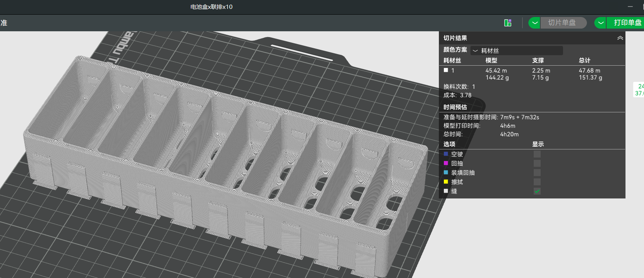Click the 电池盒x联排x10 window title
Screen dimensions: 644x278
(x=211, y=7)
